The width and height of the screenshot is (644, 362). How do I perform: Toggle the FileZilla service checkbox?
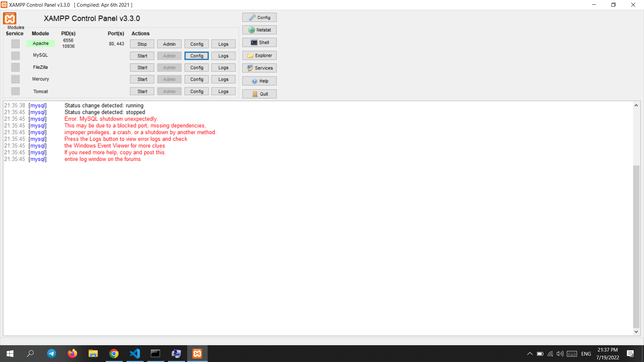click(15, 67)
